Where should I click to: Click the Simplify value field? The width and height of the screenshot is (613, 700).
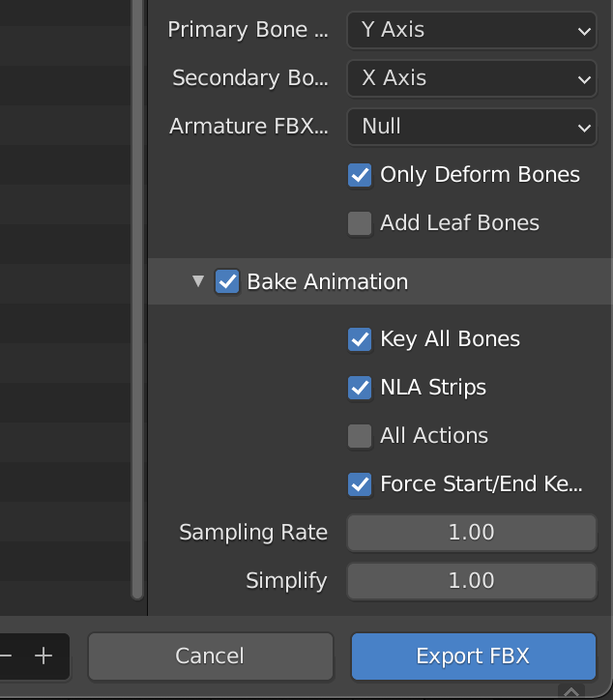click(x=472, y=581)
